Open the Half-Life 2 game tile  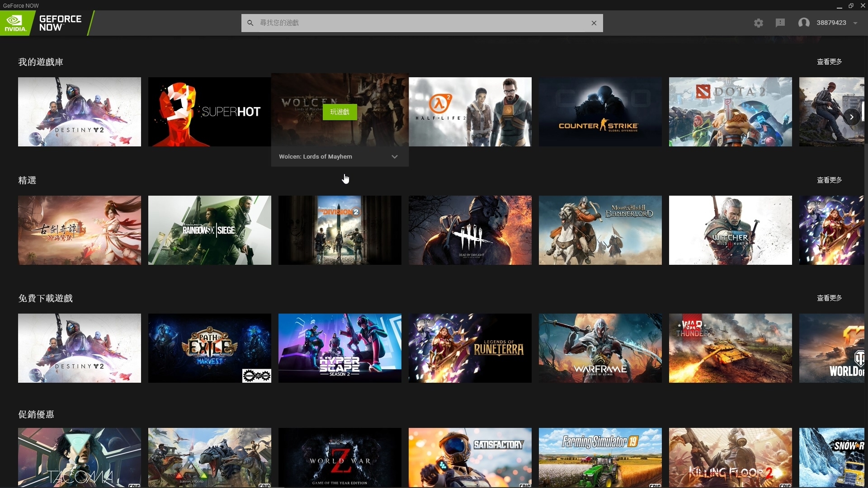[470, 112]
